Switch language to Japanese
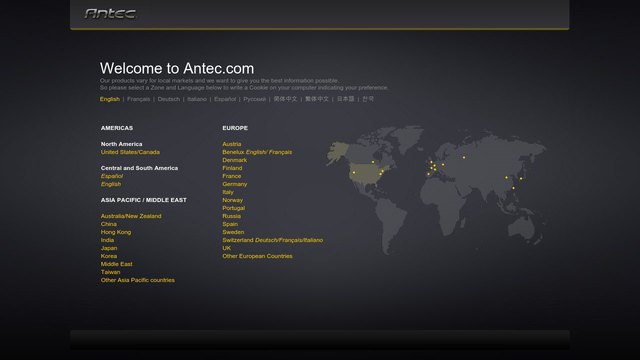This screenshot has height=360, width=640. [x=345, y=99]
